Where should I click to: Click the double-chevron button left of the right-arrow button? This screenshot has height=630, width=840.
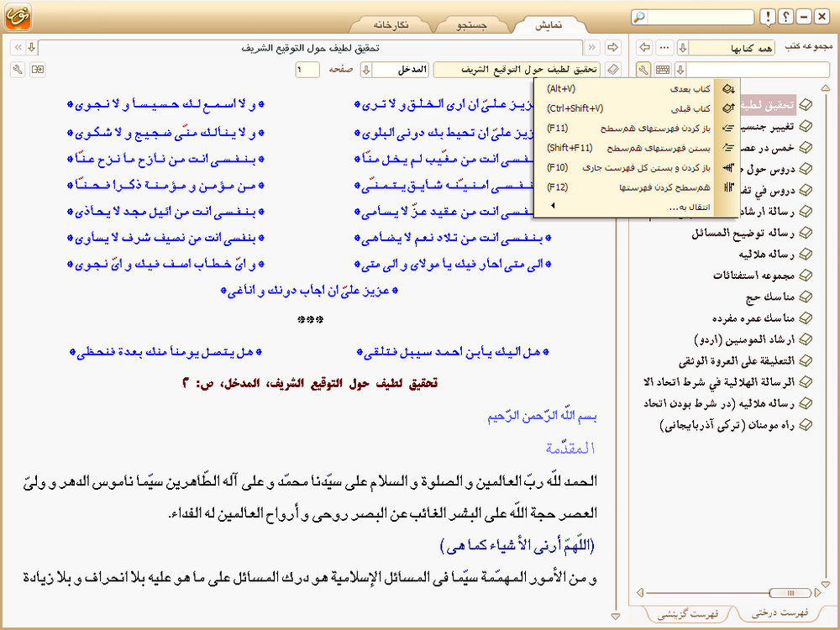tap(592, 48)
